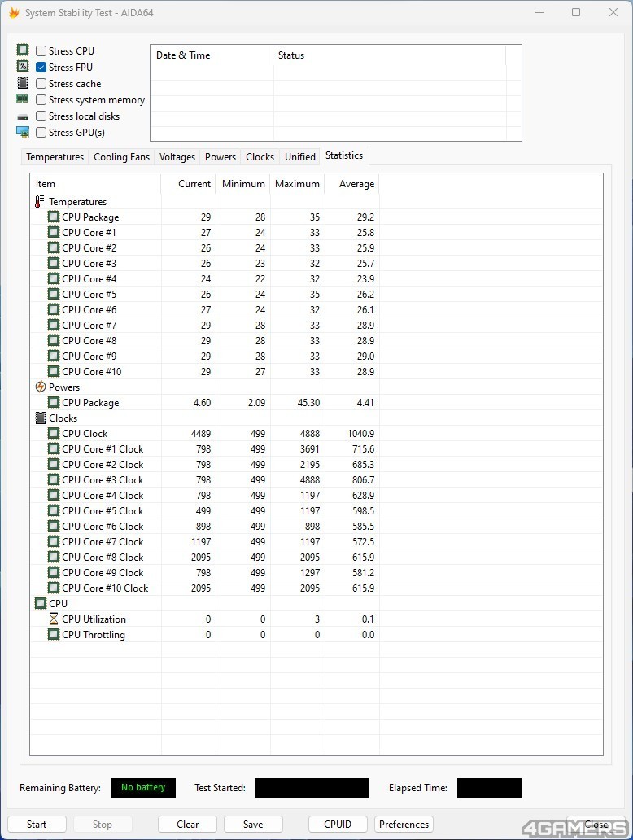Click the icon next to CPU Core #8 Clock

(54, 557)
